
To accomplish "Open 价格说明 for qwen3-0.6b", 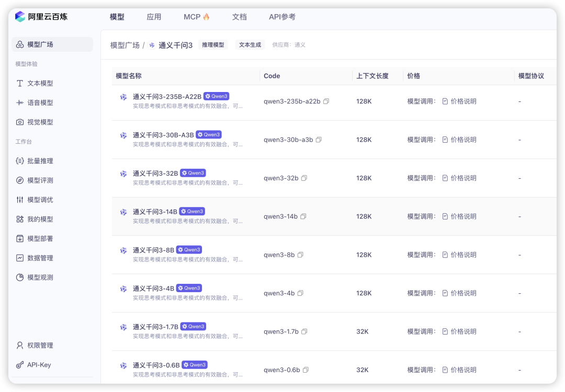I will (x=459, y=370).
